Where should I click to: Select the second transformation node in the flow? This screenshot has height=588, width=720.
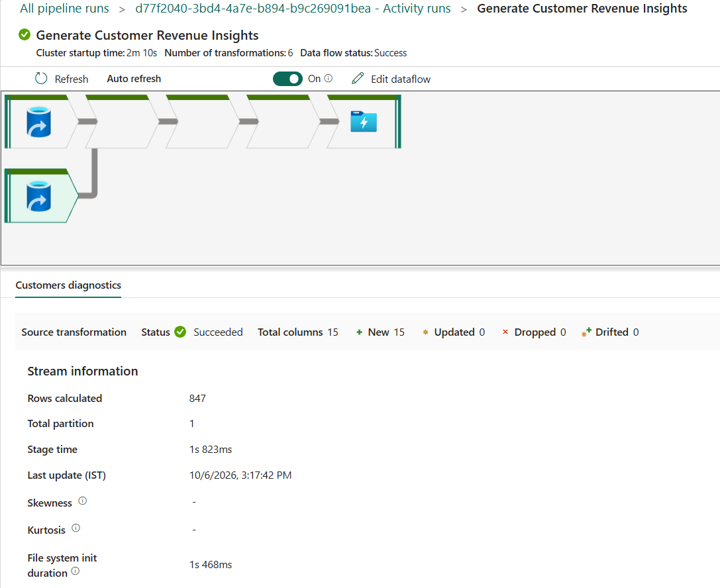(x=122, y=122)
